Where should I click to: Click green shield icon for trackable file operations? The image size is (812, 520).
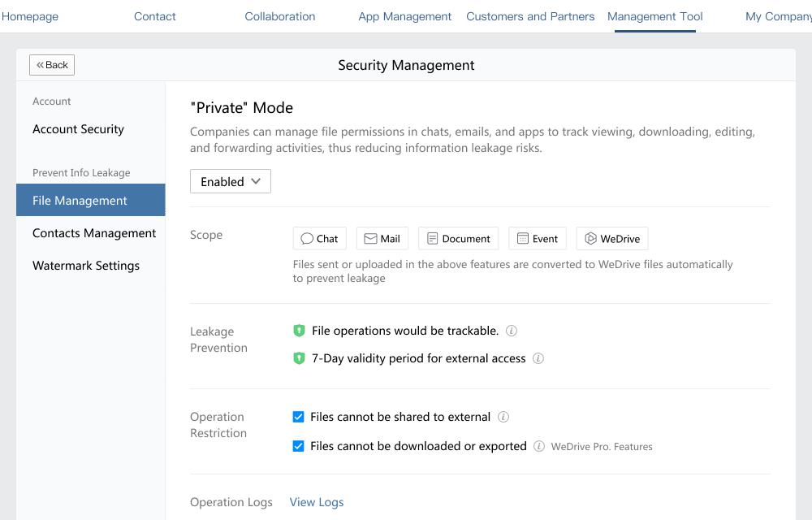pos(299,331)
